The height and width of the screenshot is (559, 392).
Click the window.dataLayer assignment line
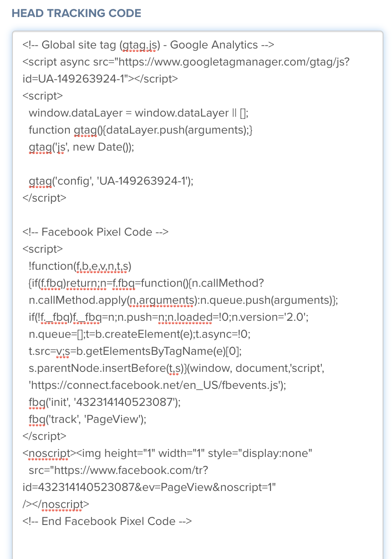139,113
